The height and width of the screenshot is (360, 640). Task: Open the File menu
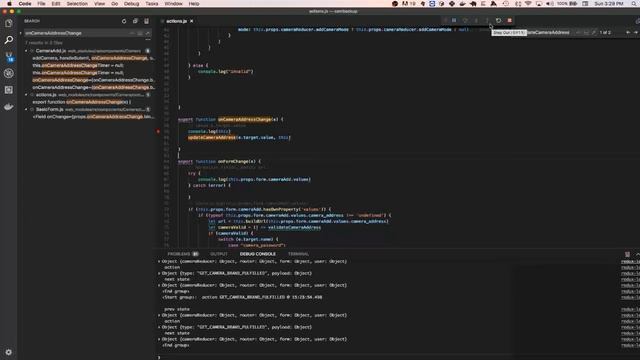[x=41, y=4]
